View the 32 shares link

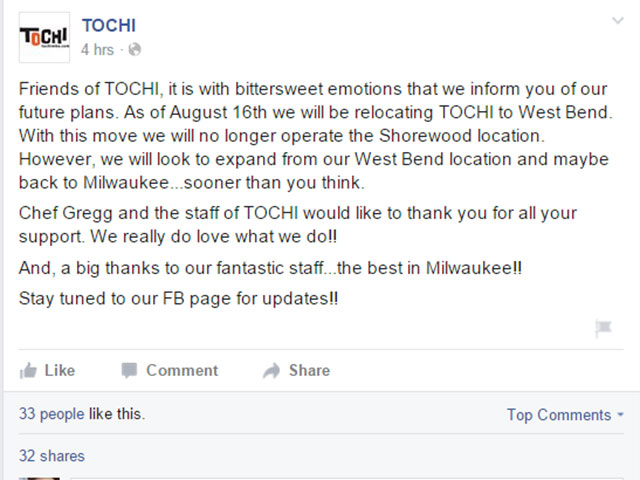point(52,456)
